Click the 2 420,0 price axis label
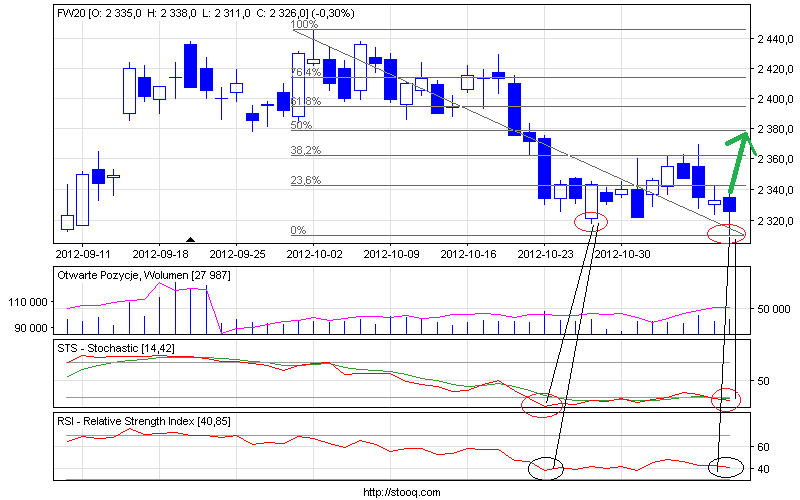 (x=775, y=69)
